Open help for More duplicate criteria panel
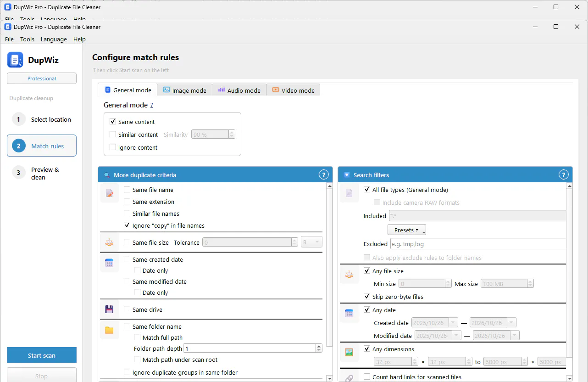The image size is (588, 382). point(324,175)
